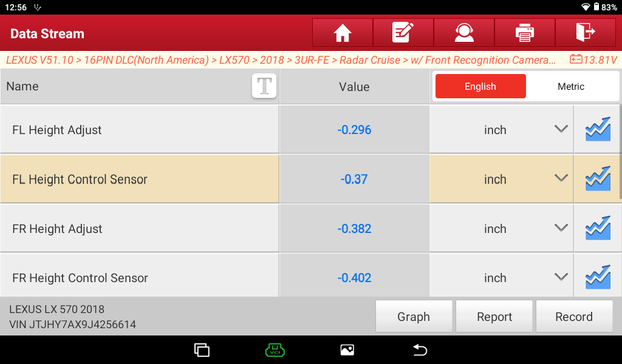Tap the Wi-Fi status icon

586,7
